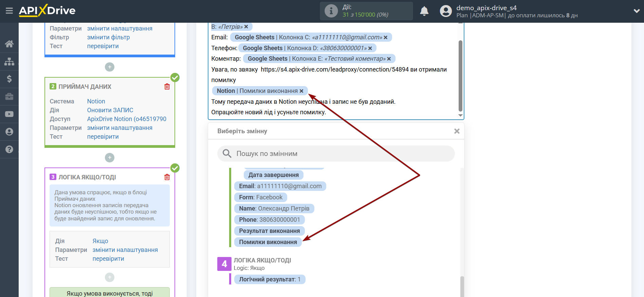
Task: Open the notifications bell
Action: [x=424, y=11]
